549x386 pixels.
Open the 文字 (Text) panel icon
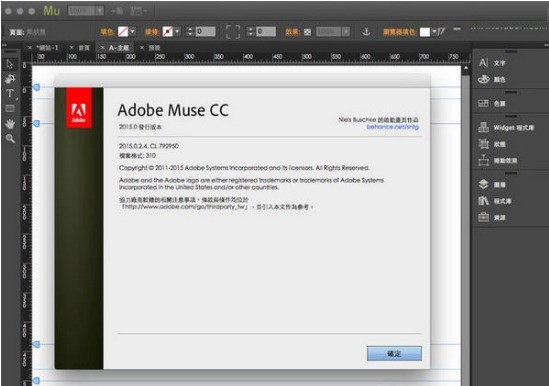tap(484, 63)
